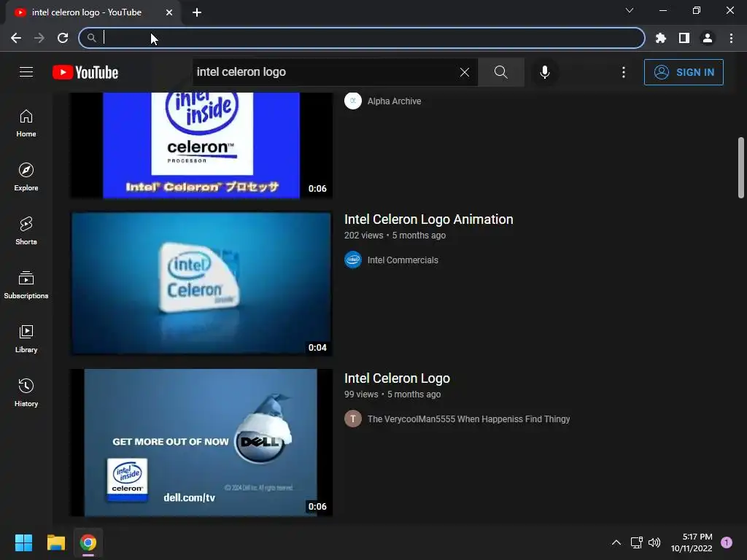Viewport: 747px width, 560px height.
Task: Start voice search with the microphone
Action: (544, 72)
